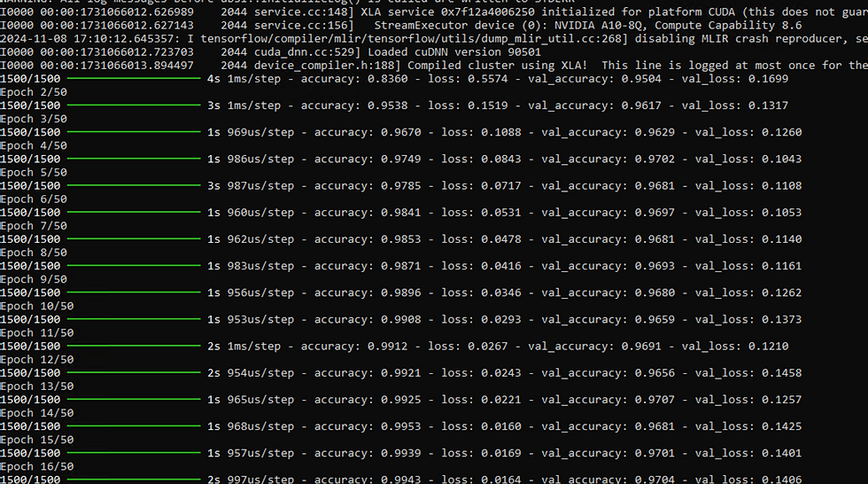Click the accuracy value 0.8360
The image size is (868, 484).
point(388,79)
